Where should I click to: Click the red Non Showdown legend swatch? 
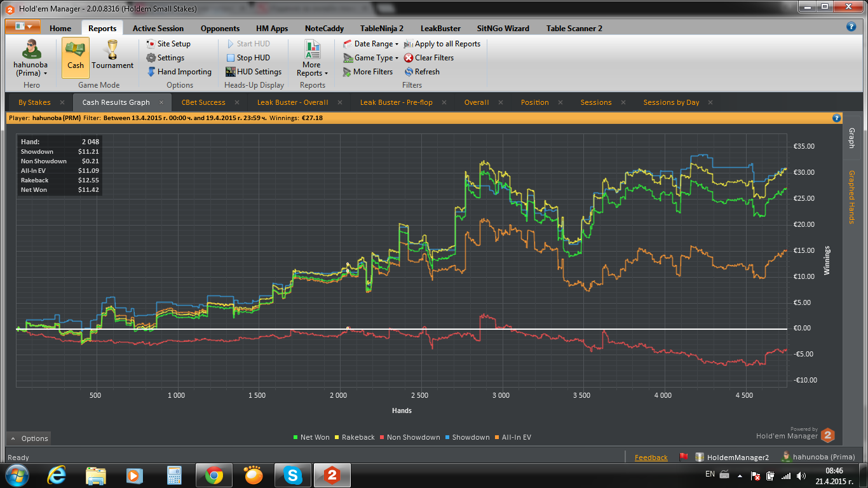click(x=381, y=437)
